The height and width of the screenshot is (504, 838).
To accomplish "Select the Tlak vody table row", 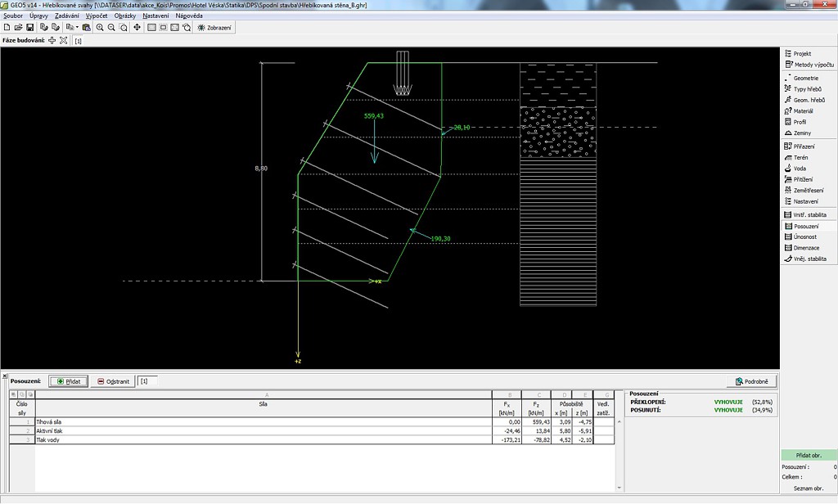I will (x=246, y=440).
